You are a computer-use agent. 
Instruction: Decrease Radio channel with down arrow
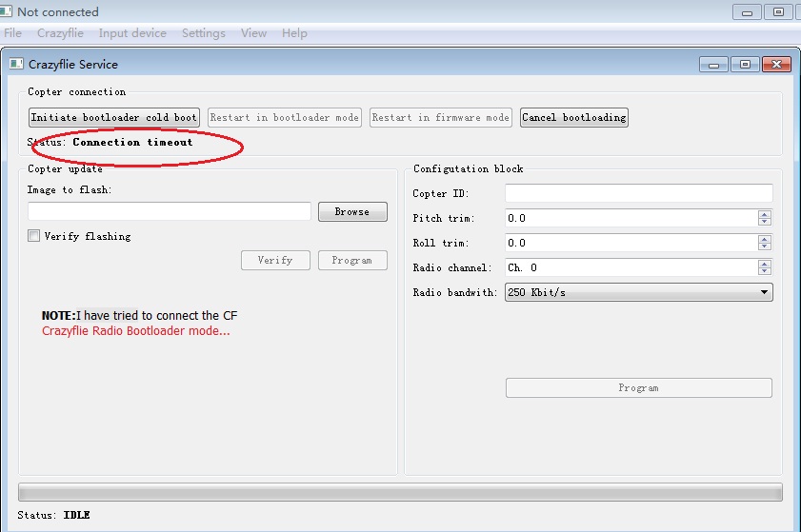[764, 271]
